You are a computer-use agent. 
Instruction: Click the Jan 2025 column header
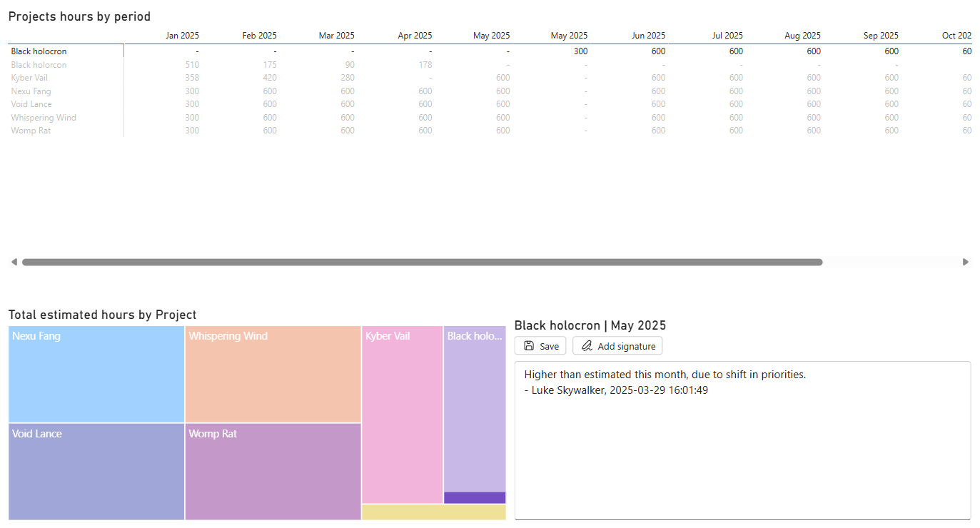pos(182,36)
